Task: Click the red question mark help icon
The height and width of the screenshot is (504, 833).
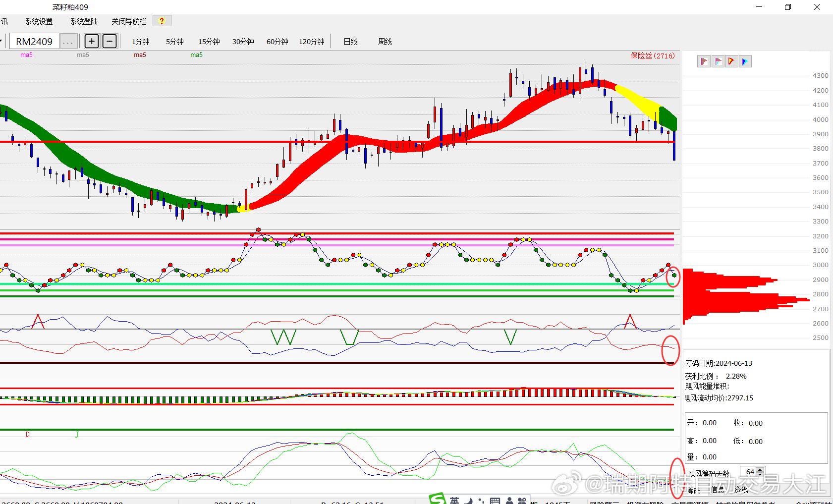Action: coord(162,21)
